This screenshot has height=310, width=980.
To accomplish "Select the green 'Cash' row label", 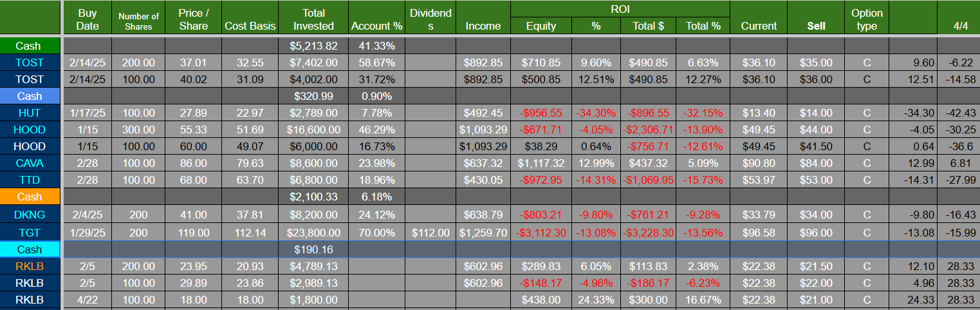I will [28, 46].
